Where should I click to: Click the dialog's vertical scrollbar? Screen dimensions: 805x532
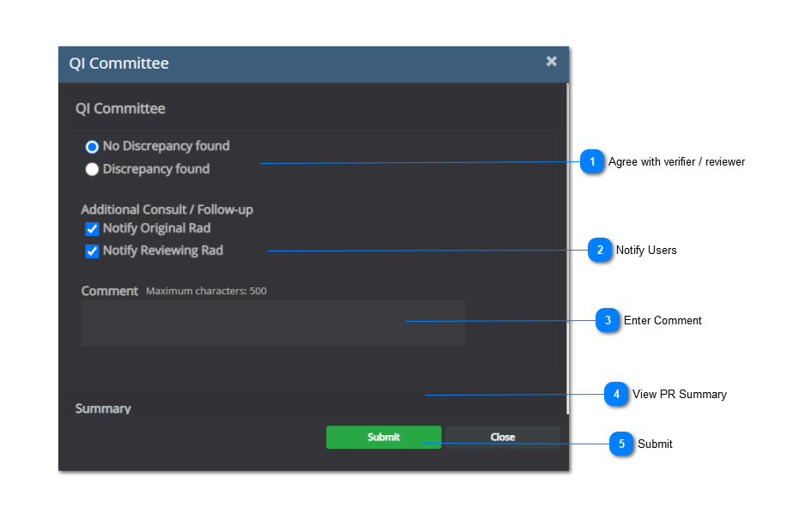pyautogui.click(x=566, y=240)
